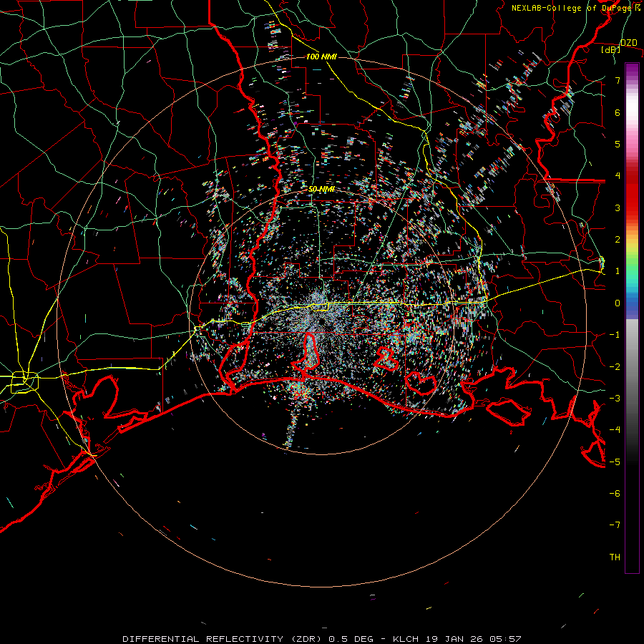Click the -1 tick on color scale
Viewport: 644px width, 644px height.
(x=615, y=335)
